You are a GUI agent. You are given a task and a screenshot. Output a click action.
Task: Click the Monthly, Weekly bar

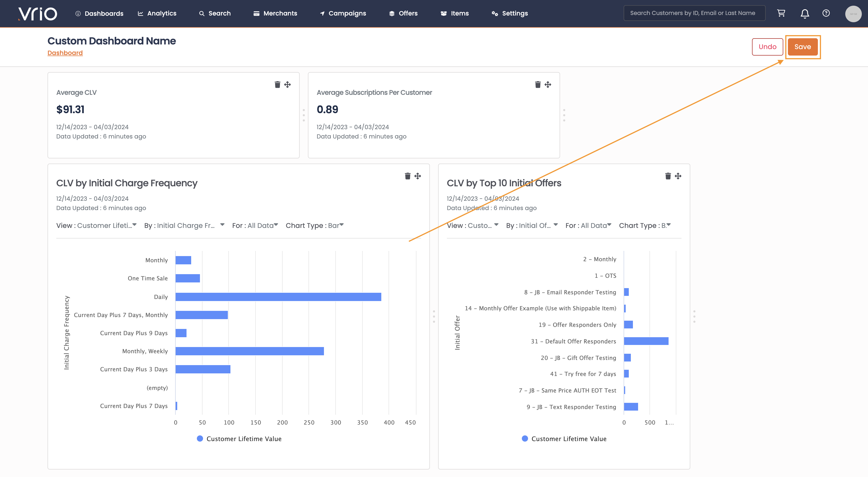point(250,351)
